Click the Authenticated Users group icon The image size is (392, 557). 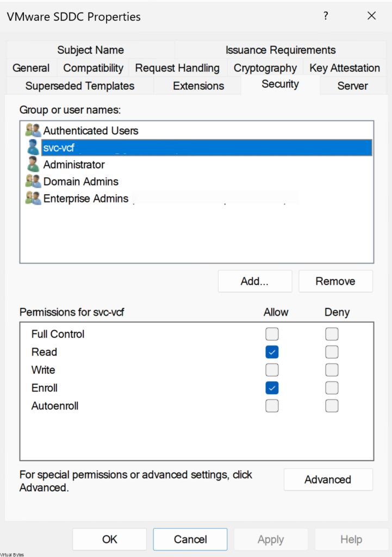(x=33, y=131)
